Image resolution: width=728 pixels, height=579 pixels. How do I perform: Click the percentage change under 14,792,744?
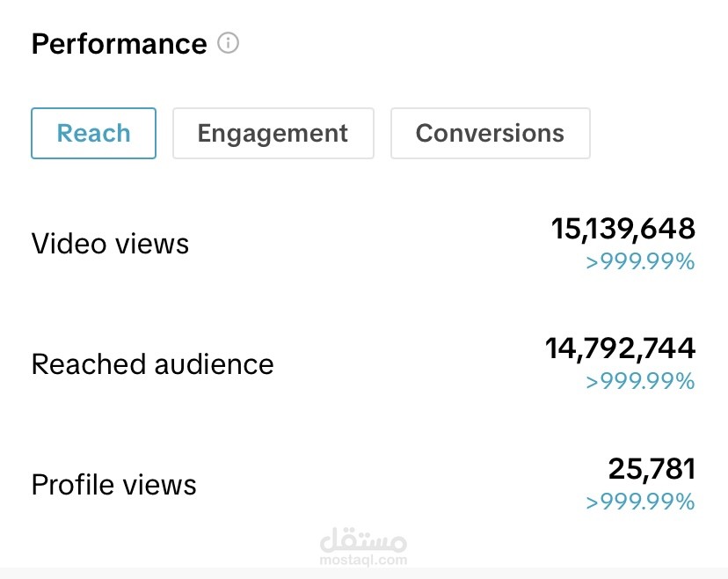coord(640,381)
